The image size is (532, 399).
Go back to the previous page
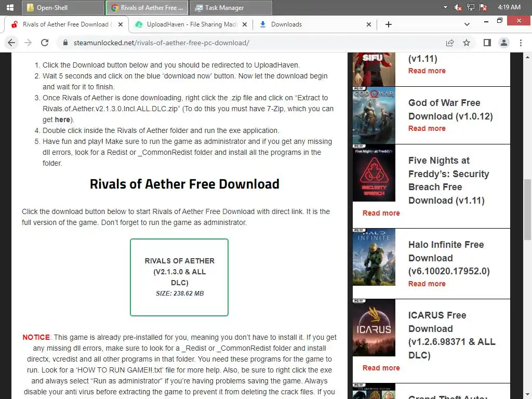coord(11,43)
